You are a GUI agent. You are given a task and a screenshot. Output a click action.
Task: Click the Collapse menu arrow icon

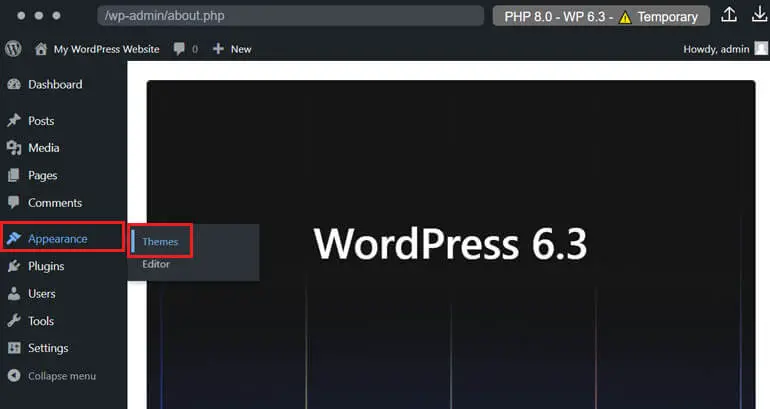pyautogui.click(x=14, y=376)
